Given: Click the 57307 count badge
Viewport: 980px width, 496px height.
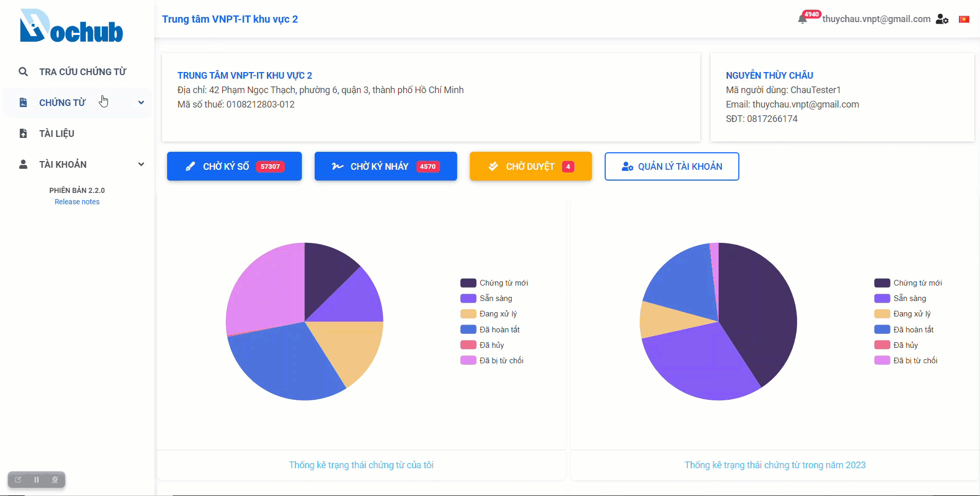Looking at the screenshot, I should coord(270,166).
